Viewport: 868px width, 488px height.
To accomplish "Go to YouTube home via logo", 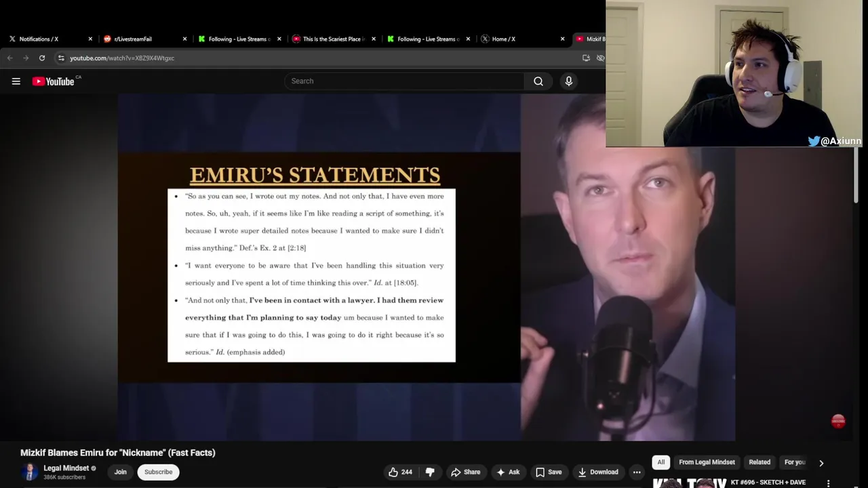I will click(x=54, y=81).
